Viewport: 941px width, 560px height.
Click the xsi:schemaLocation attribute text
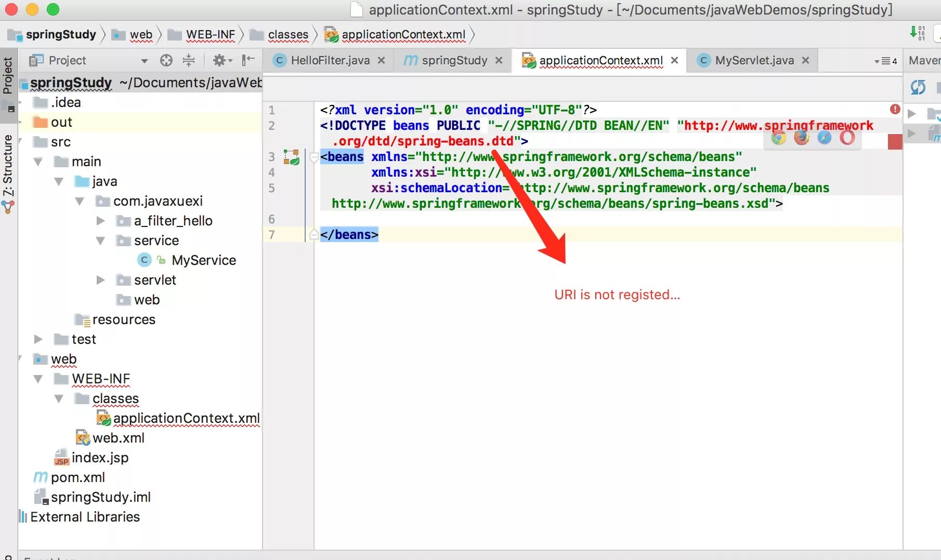tap(437, 188)
